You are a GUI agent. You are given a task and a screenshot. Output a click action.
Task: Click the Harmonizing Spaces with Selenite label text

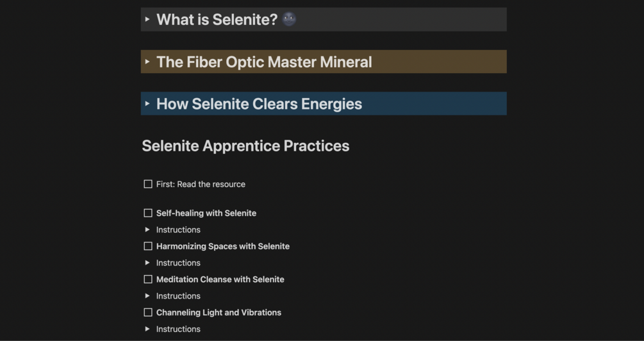click(222, 246)
